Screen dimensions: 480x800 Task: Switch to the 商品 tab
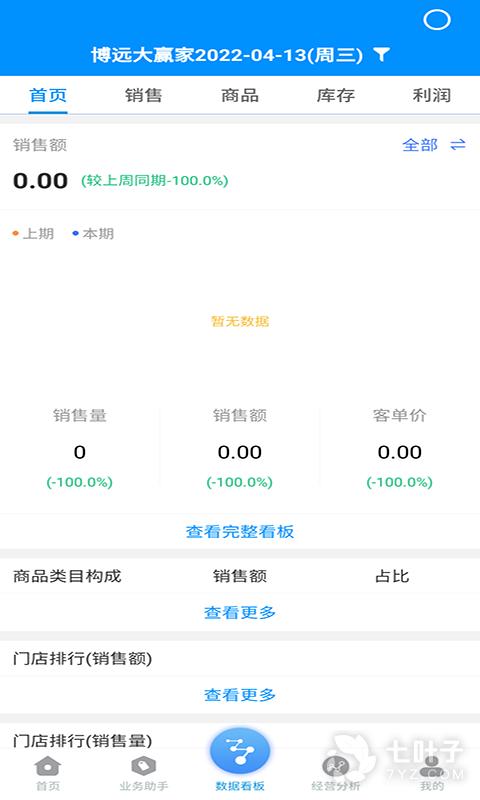point(240,95)
